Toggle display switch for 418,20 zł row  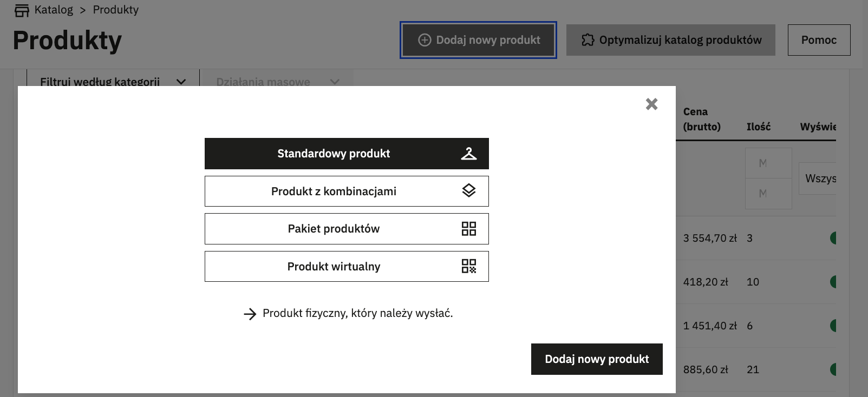[833, 282]
